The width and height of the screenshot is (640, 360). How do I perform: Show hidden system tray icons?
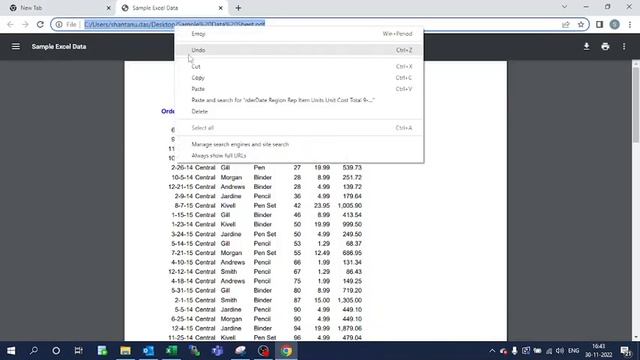tap(492, 351)
